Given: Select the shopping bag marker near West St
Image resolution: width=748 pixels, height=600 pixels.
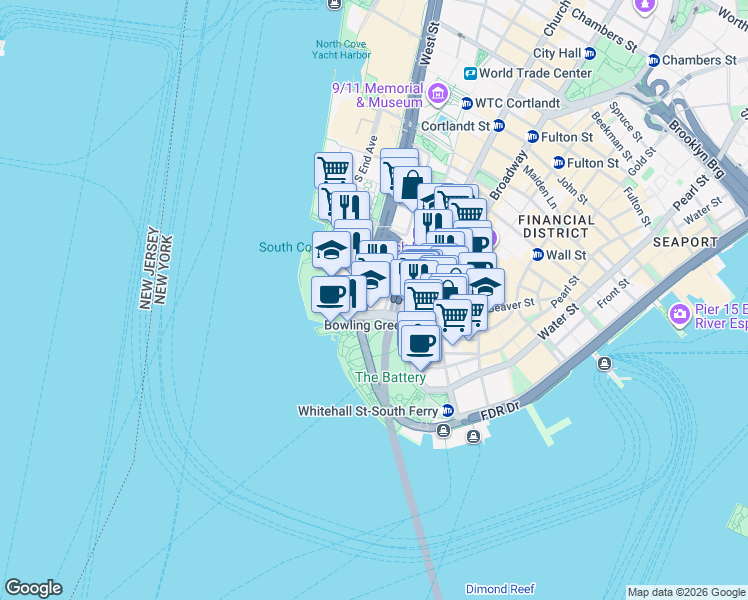Looking at the screenshot, I should [412, 186].
